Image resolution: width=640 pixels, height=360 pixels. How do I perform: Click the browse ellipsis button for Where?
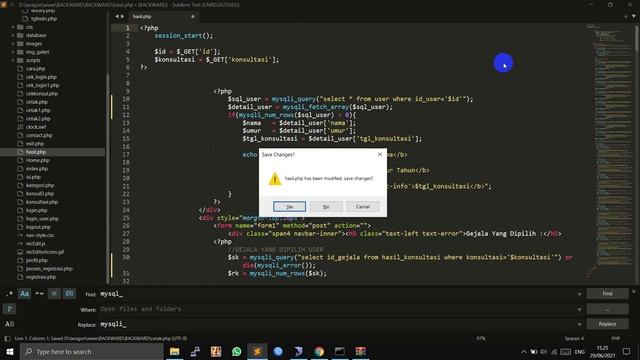607,309
